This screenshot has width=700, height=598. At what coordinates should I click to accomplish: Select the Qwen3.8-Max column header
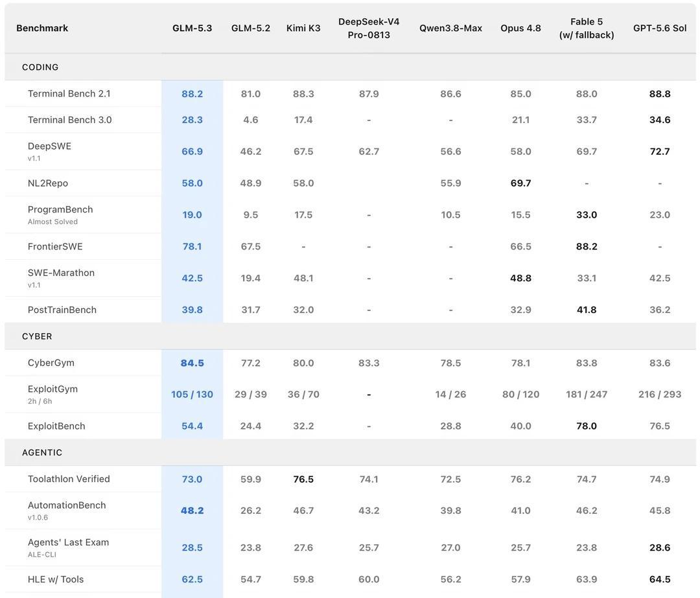(450, 28)
